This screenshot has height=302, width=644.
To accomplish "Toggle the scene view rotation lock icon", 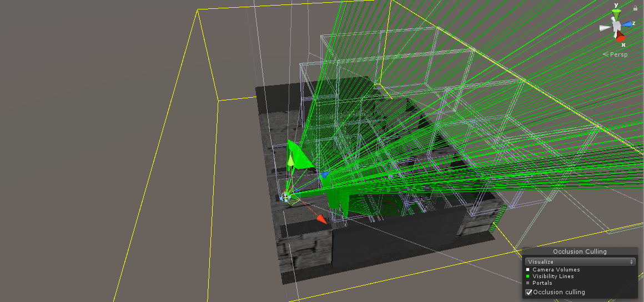I will (x=635, y=8).
